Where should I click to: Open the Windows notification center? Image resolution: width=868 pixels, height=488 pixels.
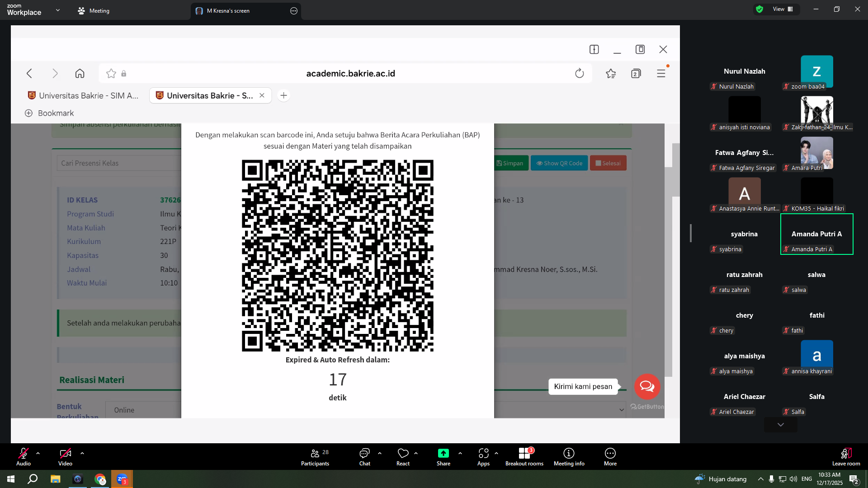(854, 479)
